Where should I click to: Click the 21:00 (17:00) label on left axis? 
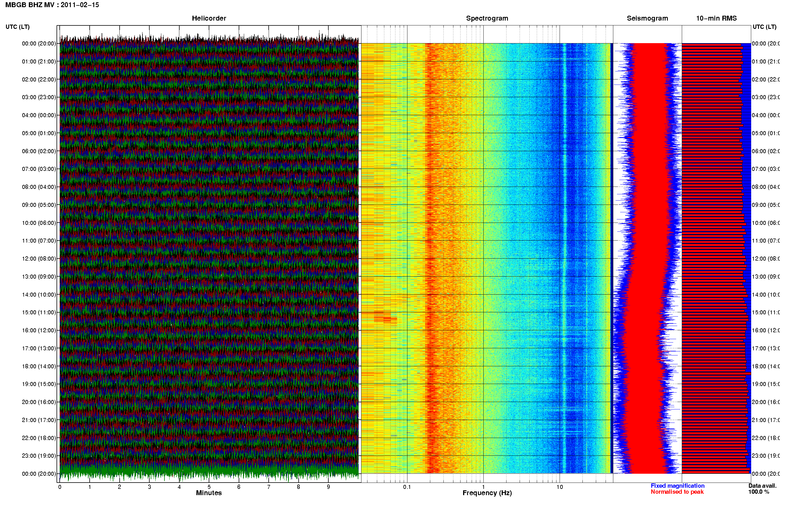(39, 420)
